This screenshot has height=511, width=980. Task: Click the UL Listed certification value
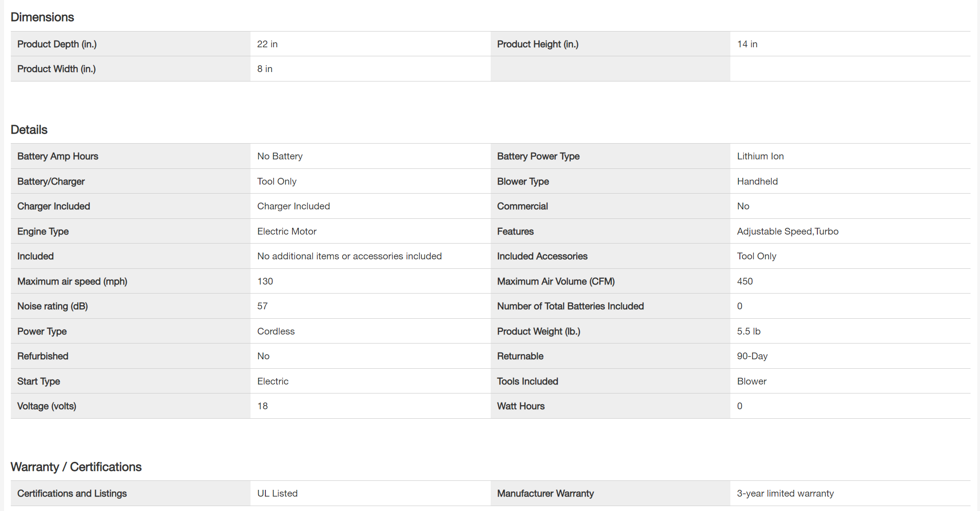click(x=277, y=493)
